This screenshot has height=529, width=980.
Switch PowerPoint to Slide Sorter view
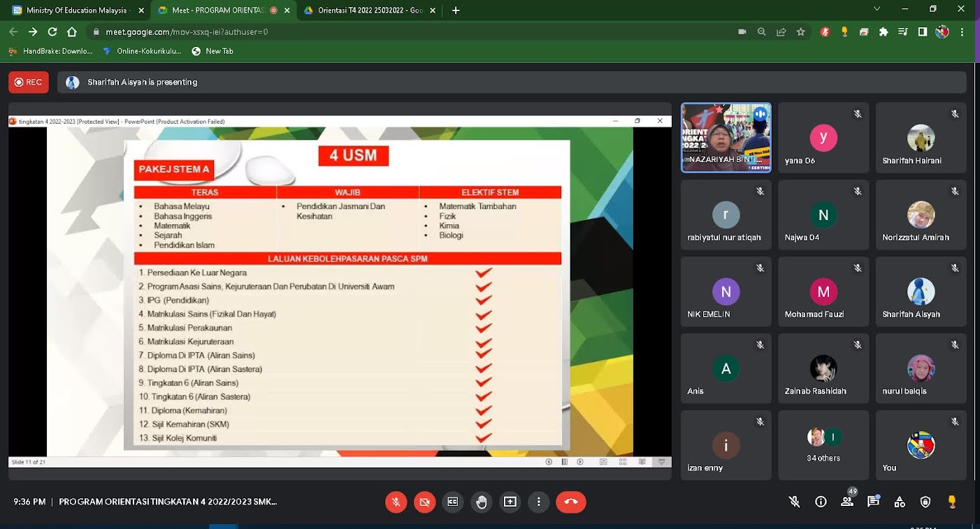click(622, 462)
